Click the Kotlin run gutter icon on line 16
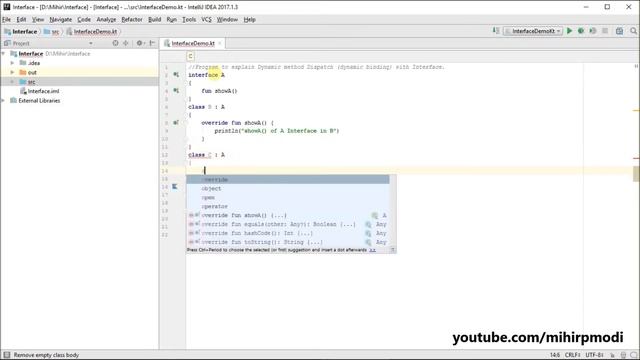Screen dimensions: 640x360 pos(175,187)
